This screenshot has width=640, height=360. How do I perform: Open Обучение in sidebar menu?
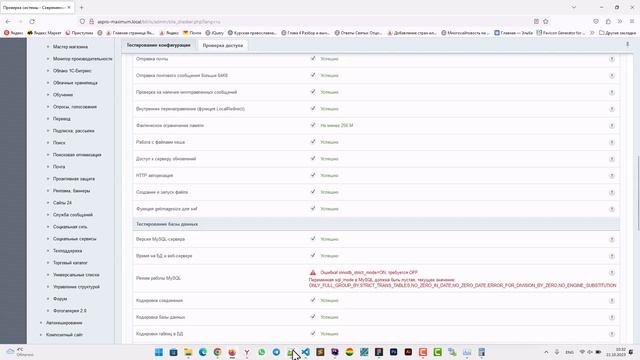coord(63,95)
